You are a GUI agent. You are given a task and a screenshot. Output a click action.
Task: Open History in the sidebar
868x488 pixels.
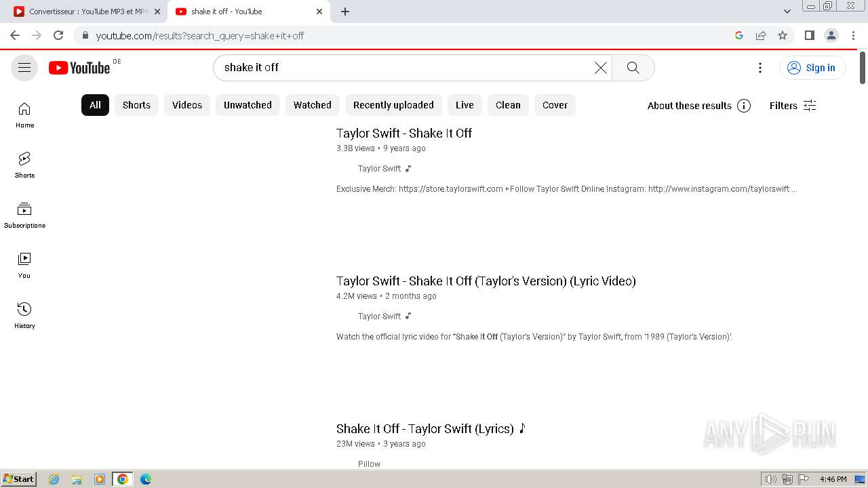24,316
